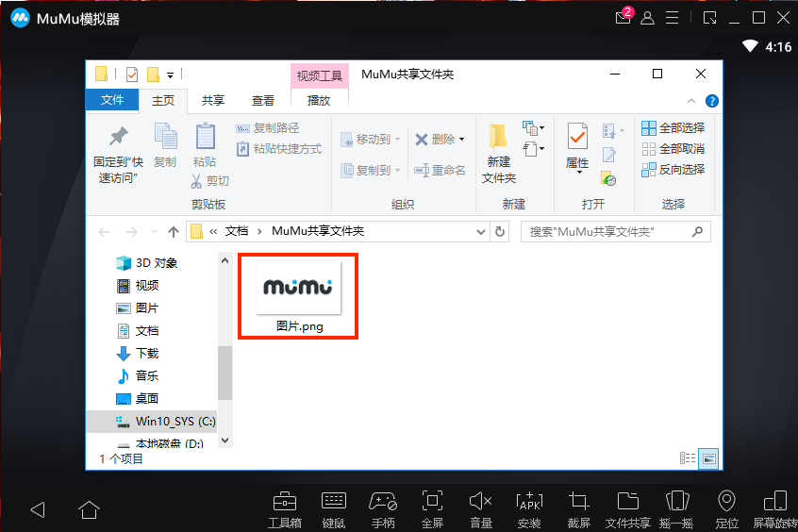Open file sharing (文件共享)

tap(627, 510)
